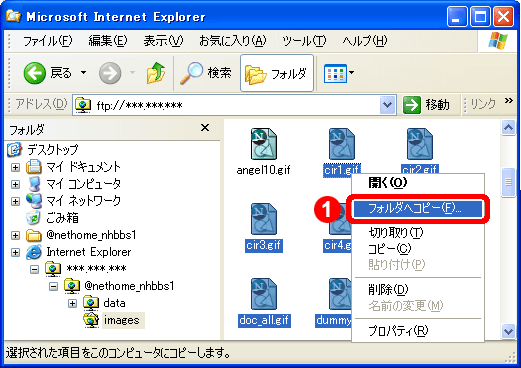Image resolution: width=521 pixels, height=368 pixels.
Task: Expand マイ ネットワーク tree node
Action: [15, 201]
